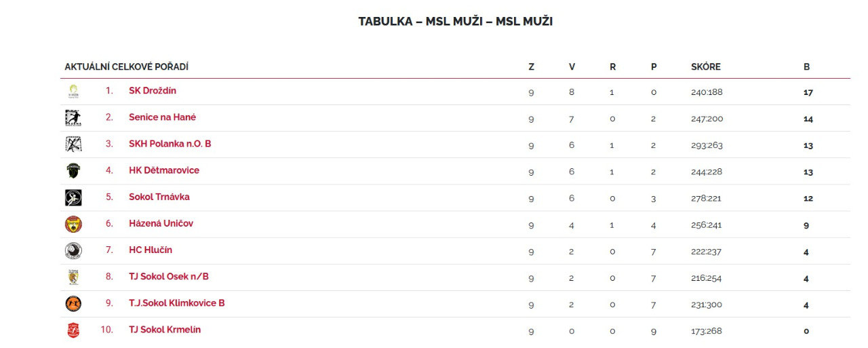Click the TJ Sokol Krmelín logo

pyautogui.click(x=73, y=330)
